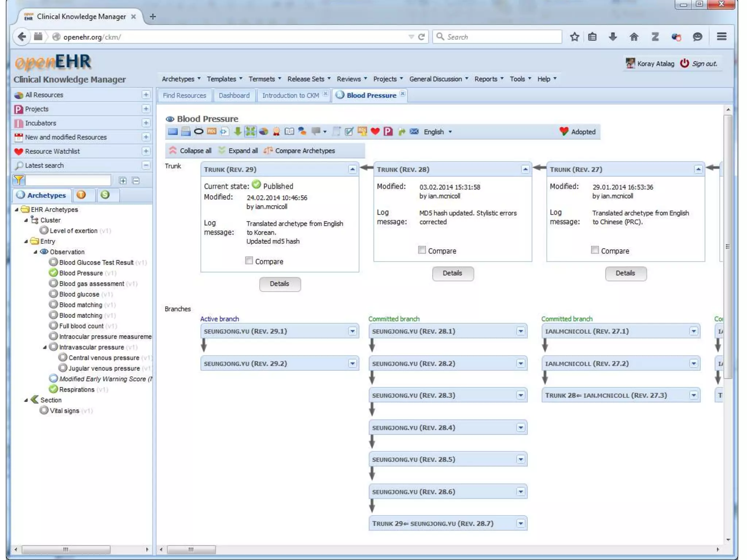Click the red heart watchlist icon in toolbar
747x560 pixels.
(x=375, y=132)
